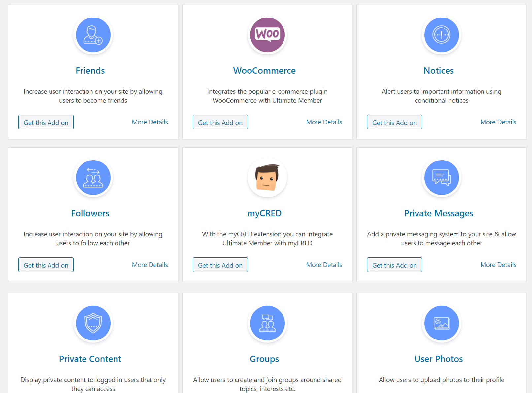The image size is (532, 393).
Task: Click the Private Messages chat bubble icon
Action: [x=442, y=177]
